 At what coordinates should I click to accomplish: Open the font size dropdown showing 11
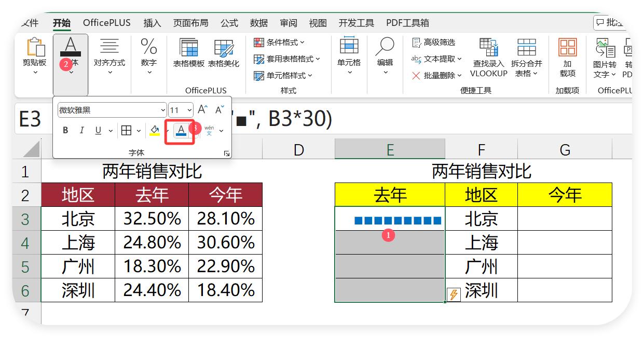tap(181, 110)
